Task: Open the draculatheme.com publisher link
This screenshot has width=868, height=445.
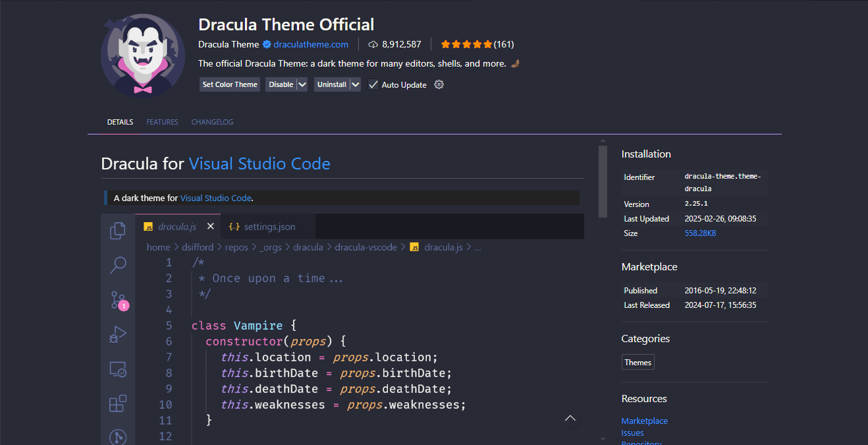Action: click(311, 44)
